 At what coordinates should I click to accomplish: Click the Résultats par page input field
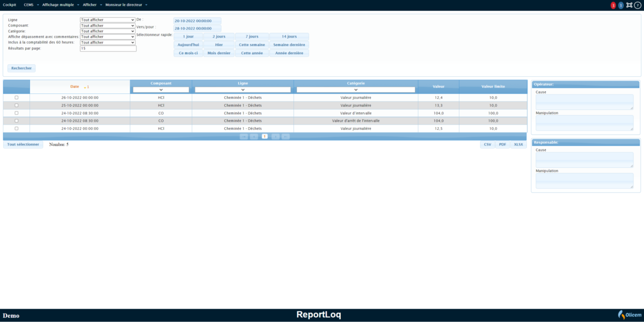[108, 48]
